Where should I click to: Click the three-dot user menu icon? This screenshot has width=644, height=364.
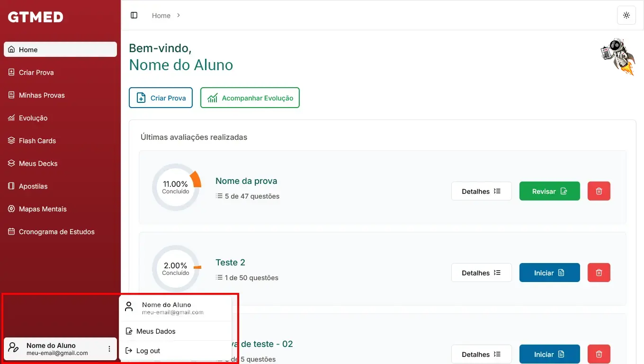[109, 349]
